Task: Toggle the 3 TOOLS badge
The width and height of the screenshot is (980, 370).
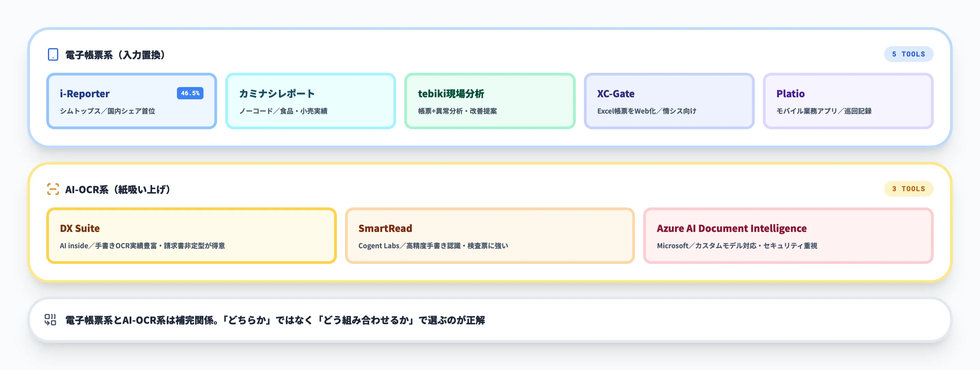Action: point(909,189)
